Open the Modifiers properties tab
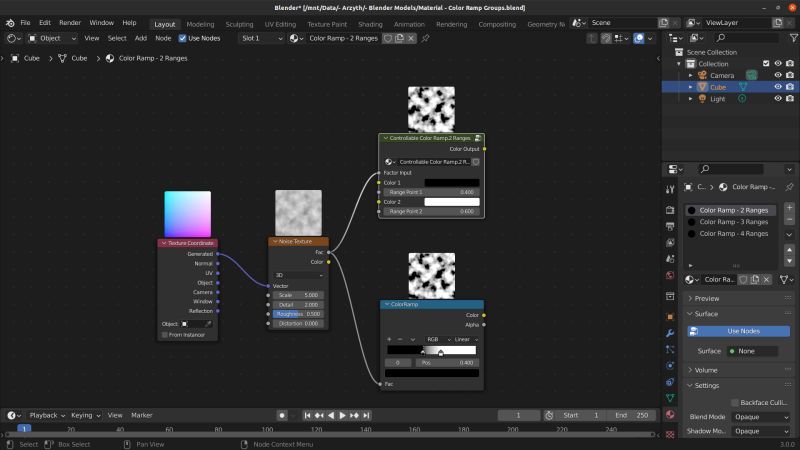The image size is (800, 450). (x=670, y=333)
